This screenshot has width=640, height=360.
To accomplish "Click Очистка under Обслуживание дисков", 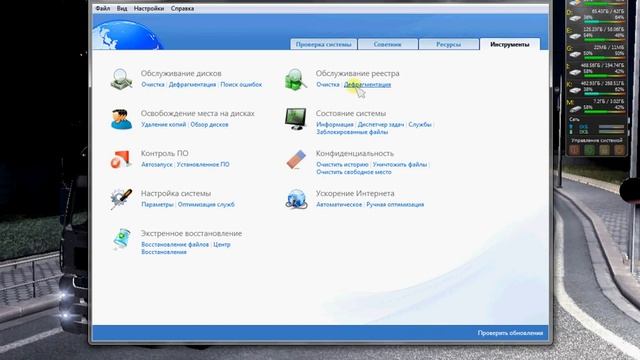I will coord(153,84).
